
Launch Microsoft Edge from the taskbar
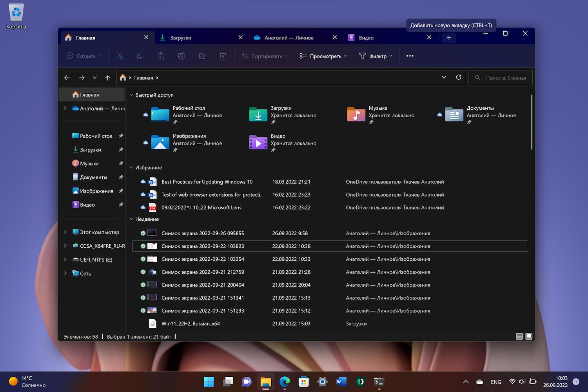[285, 381]
